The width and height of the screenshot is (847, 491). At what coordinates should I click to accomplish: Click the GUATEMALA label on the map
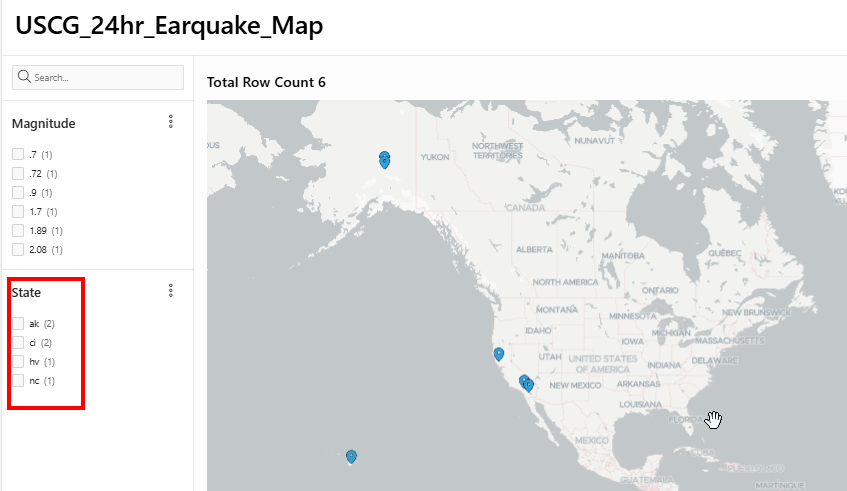647,480
